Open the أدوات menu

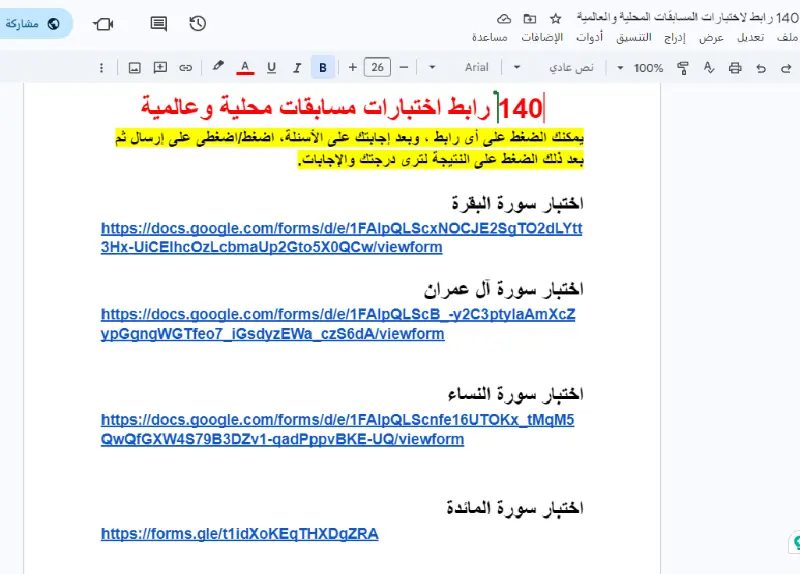coord(589,37)
